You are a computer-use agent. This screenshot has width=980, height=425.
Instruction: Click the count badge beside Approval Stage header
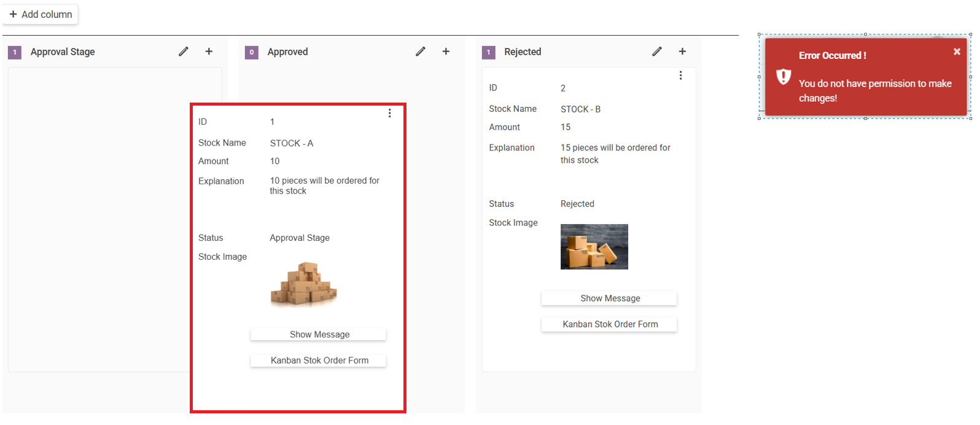point(15,52)
